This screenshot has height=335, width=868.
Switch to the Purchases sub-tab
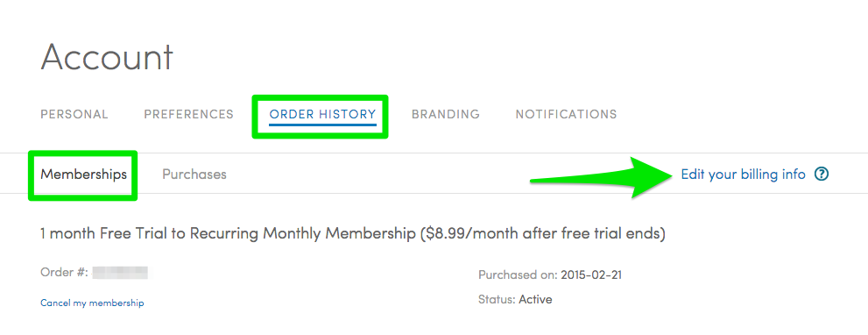pyautogui.click(x=194, y=175)
